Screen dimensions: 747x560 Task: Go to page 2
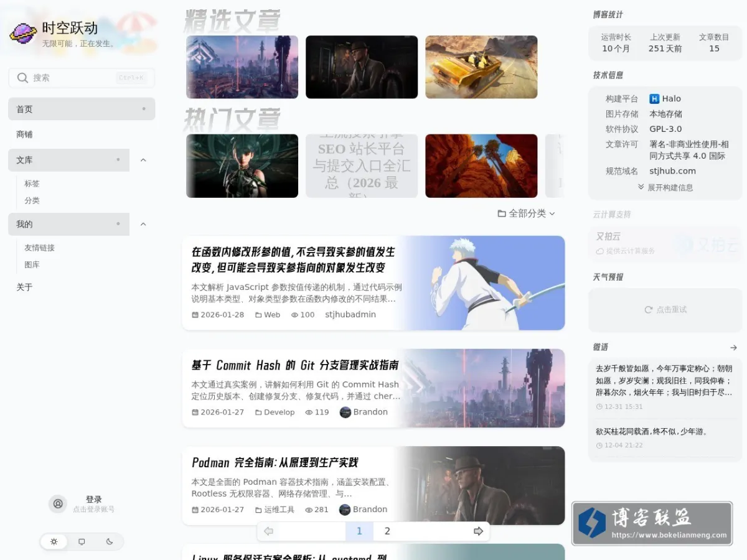pyautogui.click(x=387, y=531)
